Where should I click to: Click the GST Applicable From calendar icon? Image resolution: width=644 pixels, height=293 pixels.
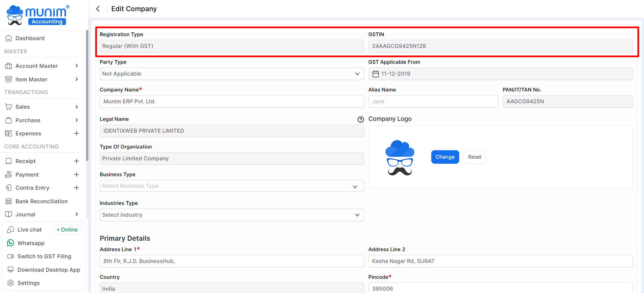point(376,74)
